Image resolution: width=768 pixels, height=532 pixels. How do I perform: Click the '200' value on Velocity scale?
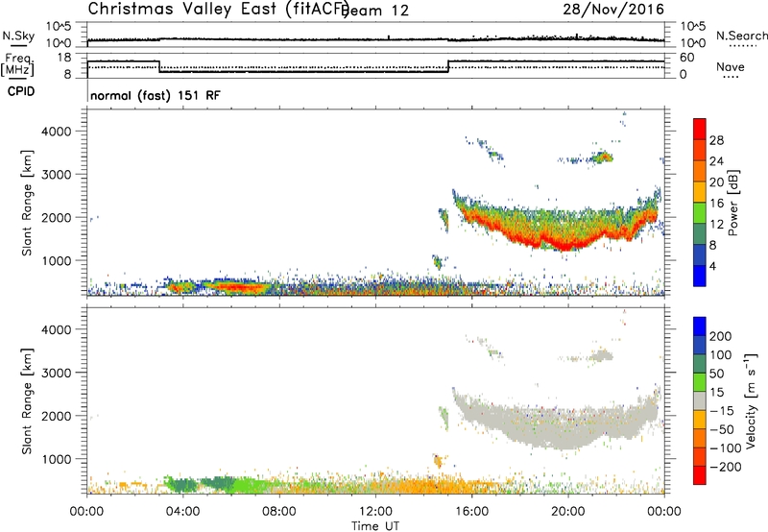tap(721, 336)
